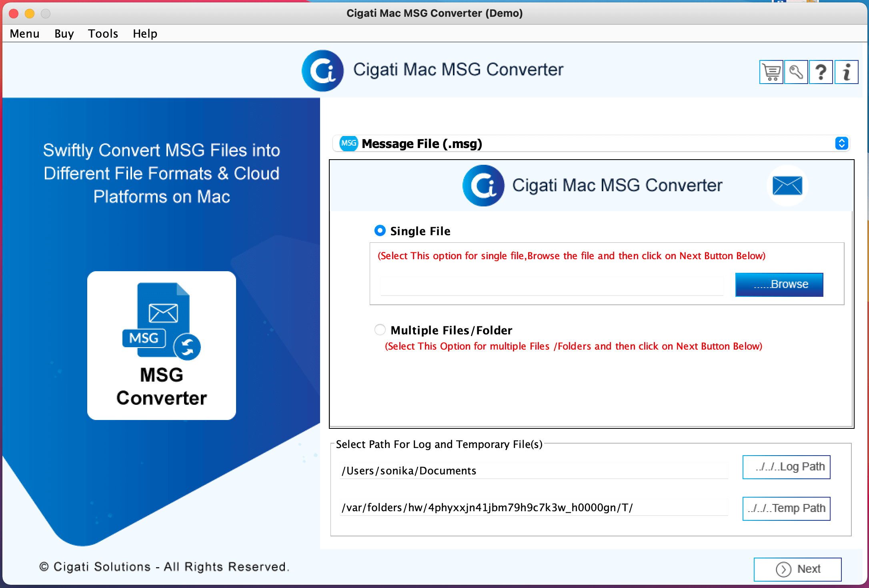Click the red multiple files instruction text
This screenshot has width=869, height=588.
pos(573,346)
